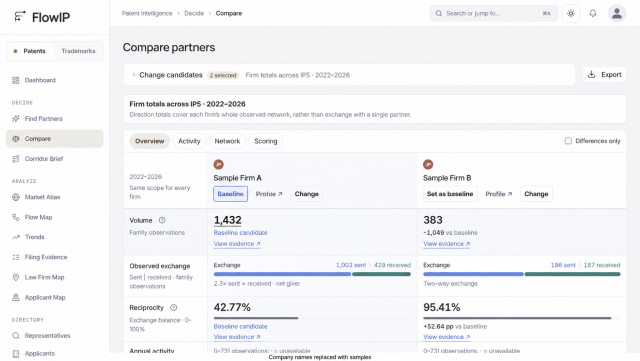Open notifications bell icon

point(593,13)
